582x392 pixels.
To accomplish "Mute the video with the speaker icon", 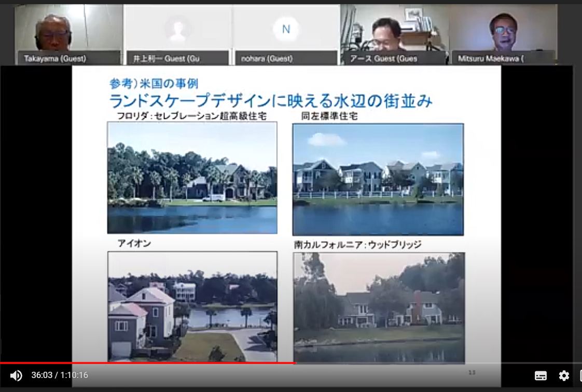I will 16,375.
